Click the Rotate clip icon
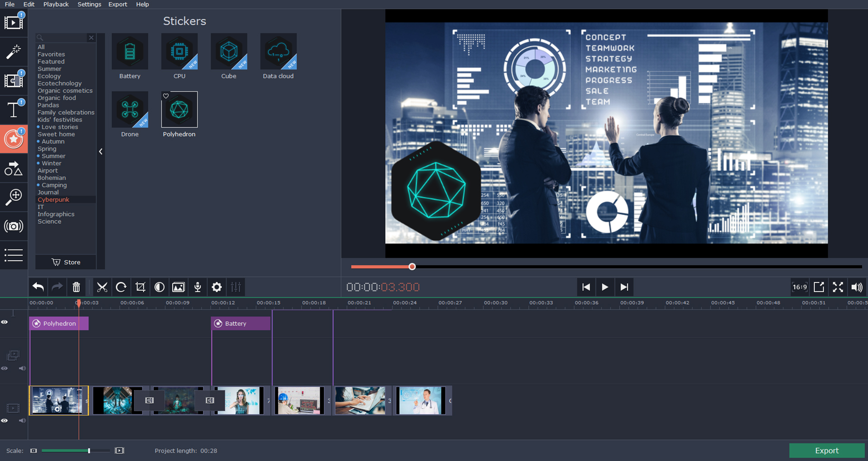The height and width of the screenshot is (461, 868). [121, 287]
